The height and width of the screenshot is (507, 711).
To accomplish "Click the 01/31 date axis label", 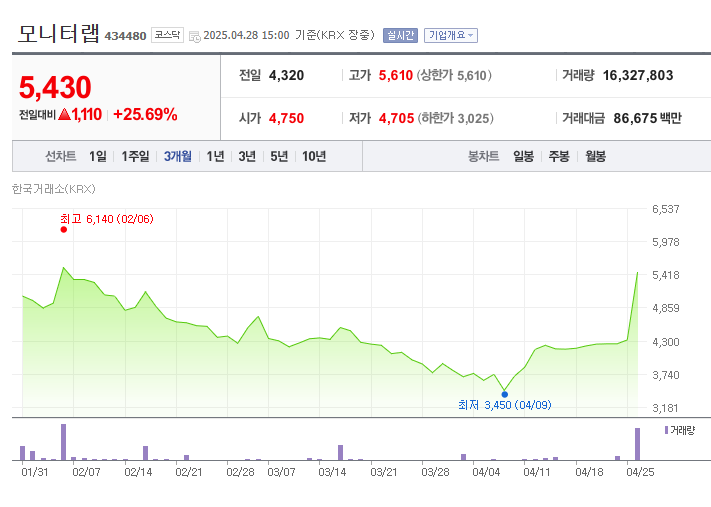I will (x=35, y=473).
